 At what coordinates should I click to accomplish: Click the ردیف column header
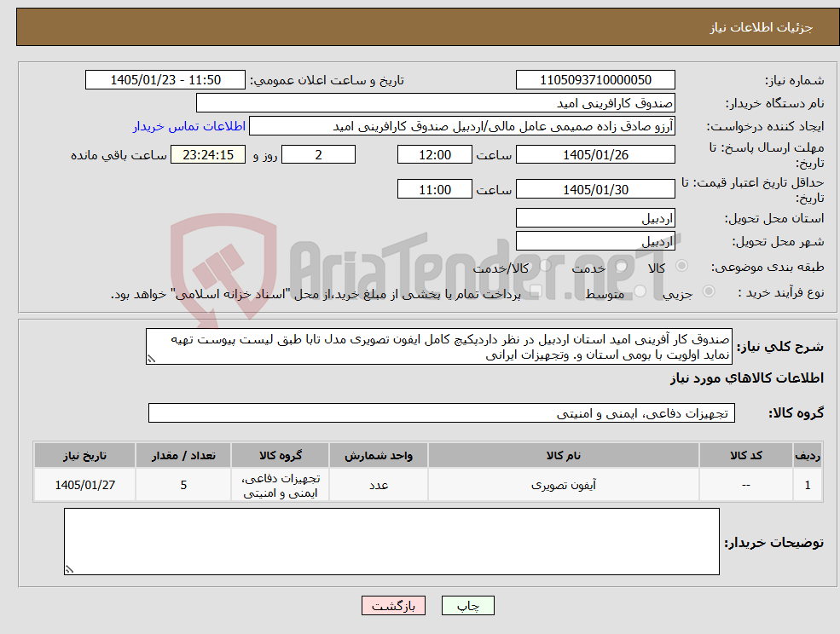click(808, 456)
